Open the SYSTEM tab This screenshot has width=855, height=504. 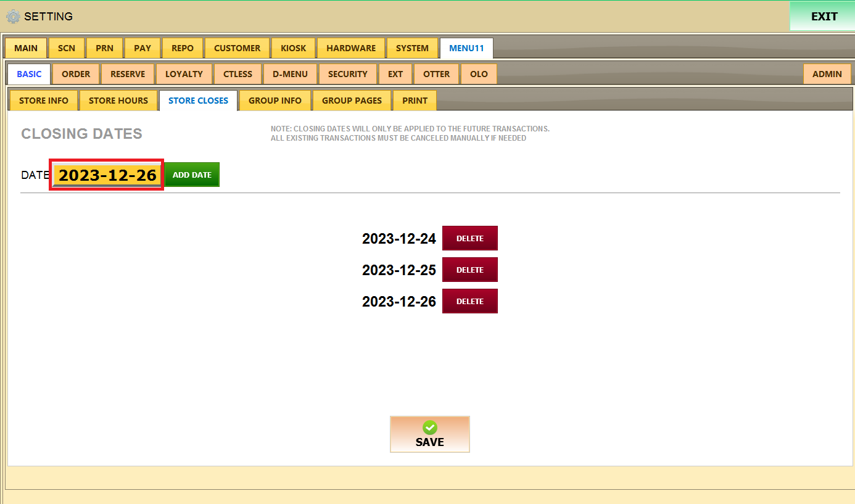413,48
